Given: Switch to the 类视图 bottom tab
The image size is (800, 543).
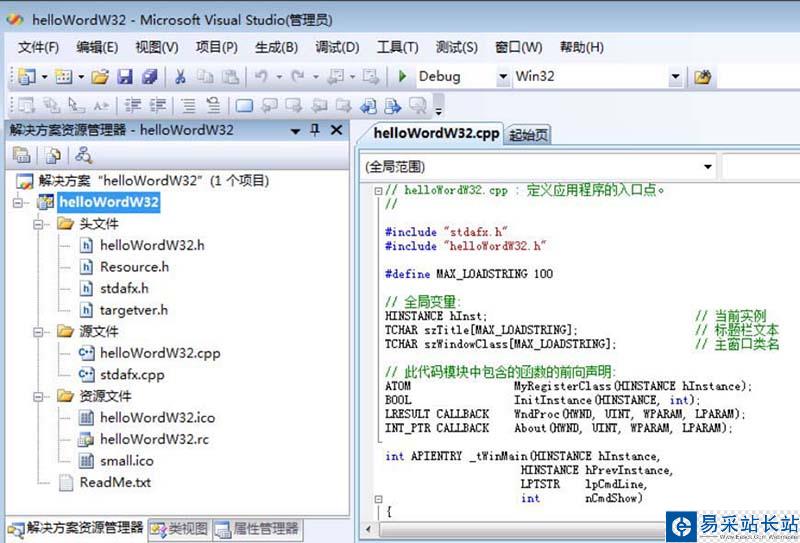Looking at the screenshot, I should (180, 529).
